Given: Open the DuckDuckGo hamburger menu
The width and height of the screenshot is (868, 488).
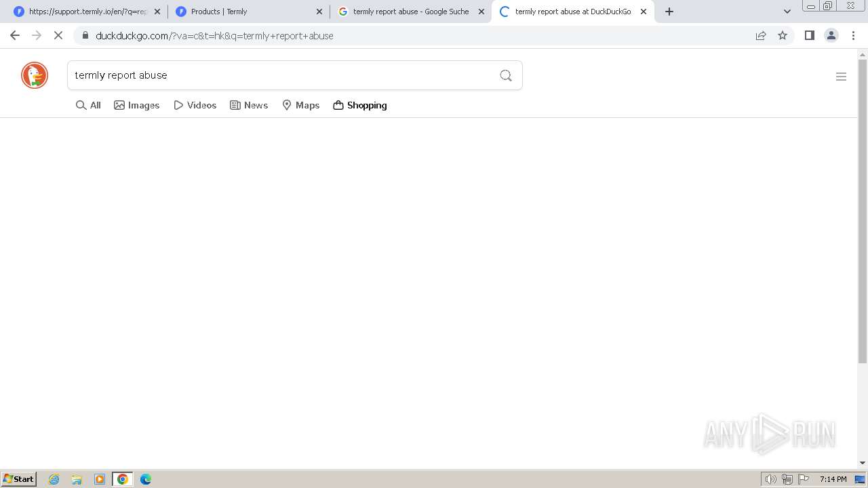Looking at the screenshot, I should tap(841, 77).
